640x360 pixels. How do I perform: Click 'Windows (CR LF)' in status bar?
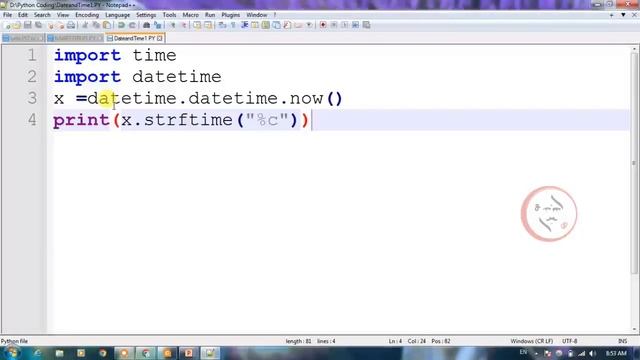[531, 341]
